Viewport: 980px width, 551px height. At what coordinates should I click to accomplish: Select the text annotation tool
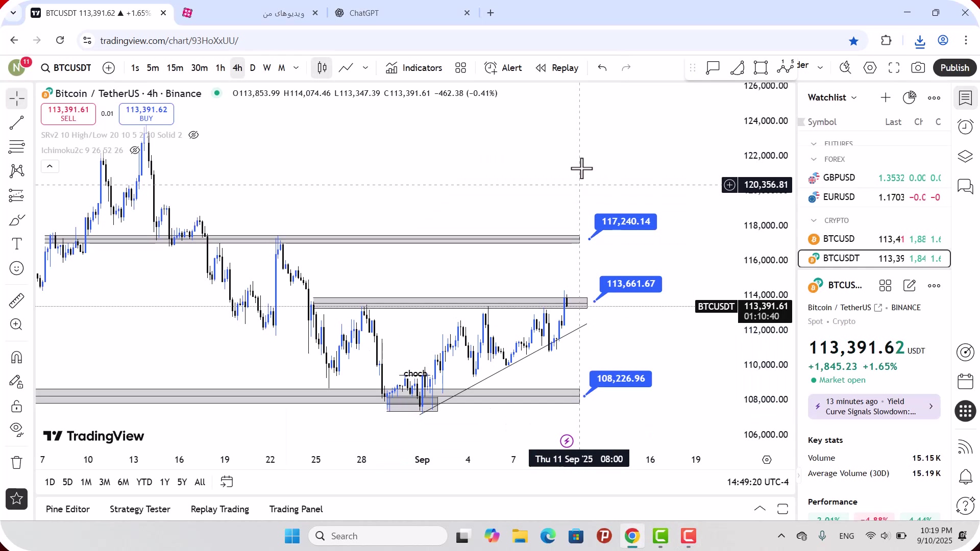tap(17, 244)
